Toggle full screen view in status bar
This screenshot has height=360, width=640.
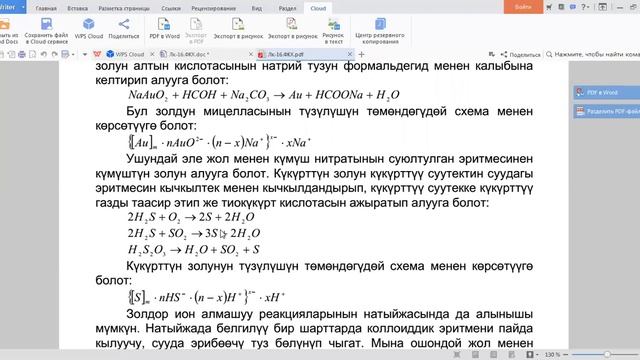tap(457, 354)
